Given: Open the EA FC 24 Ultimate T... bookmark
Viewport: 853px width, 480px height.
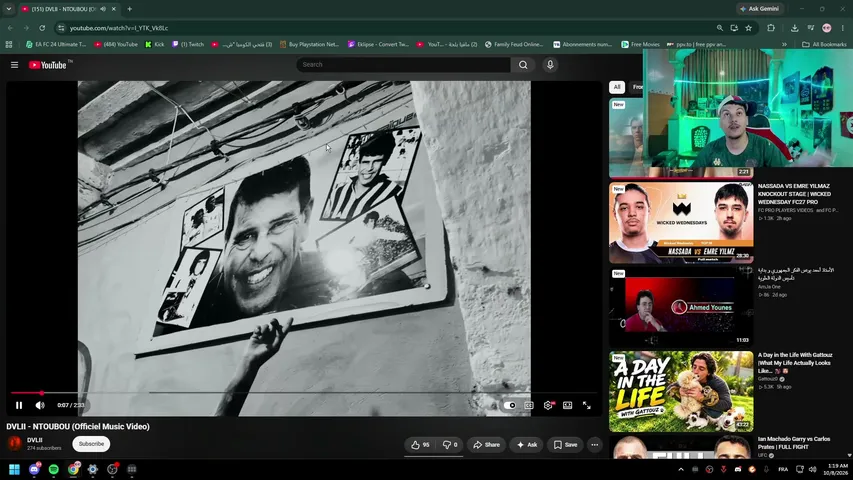Looking at the screenshot, I should pos(56,45).
